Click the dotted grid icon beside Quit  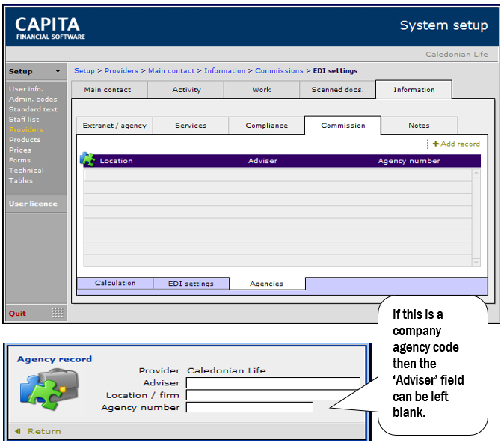[x=58, y=312]
